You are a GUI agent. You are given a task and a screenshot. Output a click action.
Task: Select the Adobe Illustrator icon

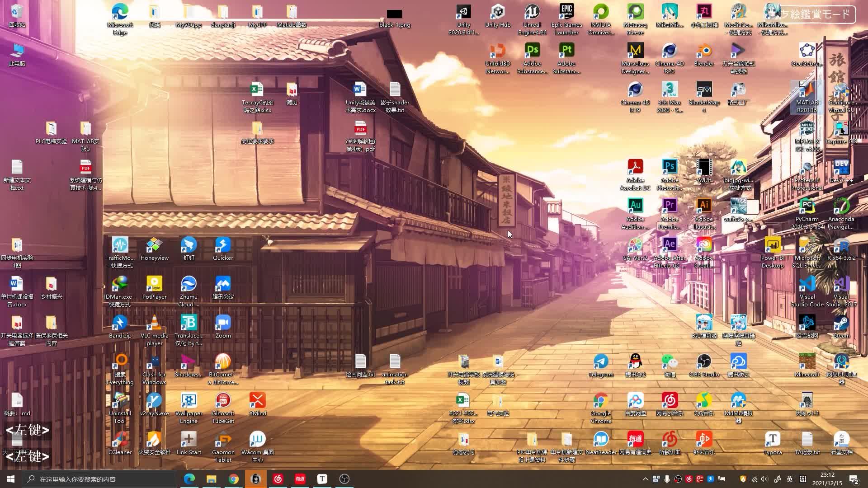point(704,214)
